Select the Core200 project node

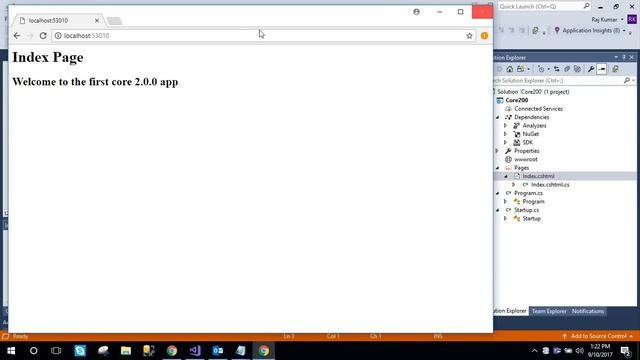(x=517, y=100)
